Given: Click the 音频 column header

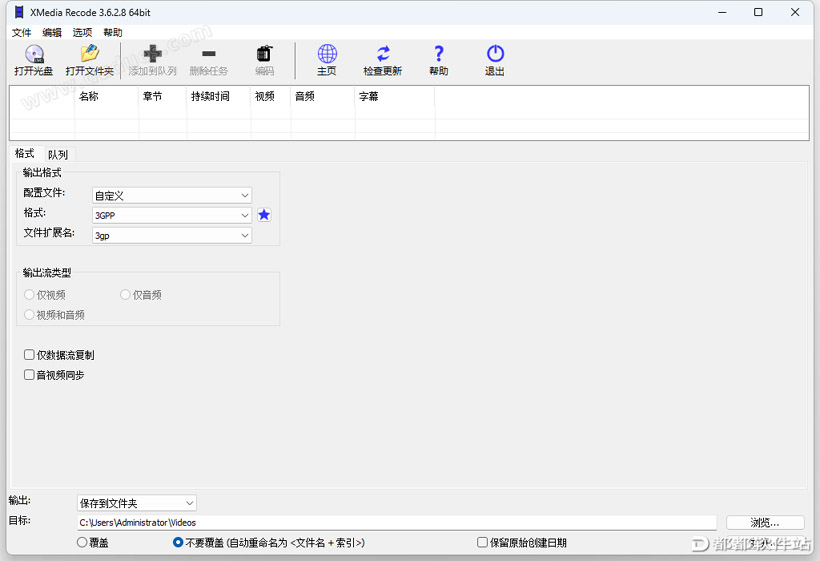Looking at the screenshot, I should click(x=323, y=96).
